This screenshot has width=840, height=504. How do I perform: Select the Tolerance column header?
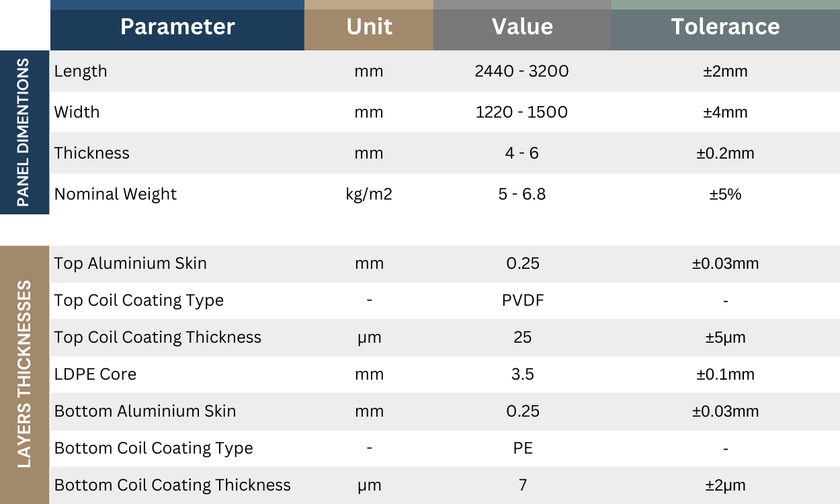point(725,27)
